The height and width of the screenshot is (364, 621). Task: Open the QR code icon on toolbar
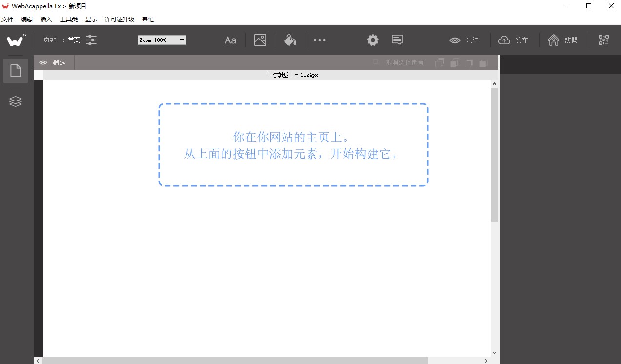tap(603, 40)
